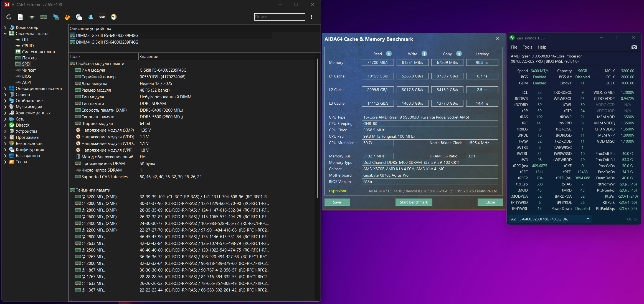Open the OSD panel icon
This screenshot has height=304, width=644.
click(x=102, y=17)
